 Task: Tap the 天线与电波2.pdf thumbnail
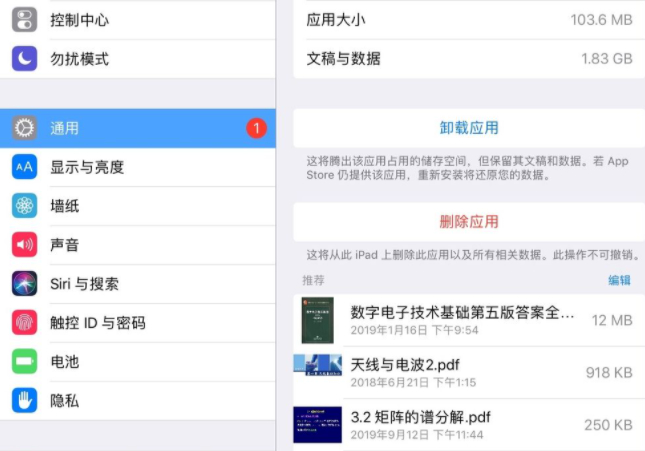[317, 365]
